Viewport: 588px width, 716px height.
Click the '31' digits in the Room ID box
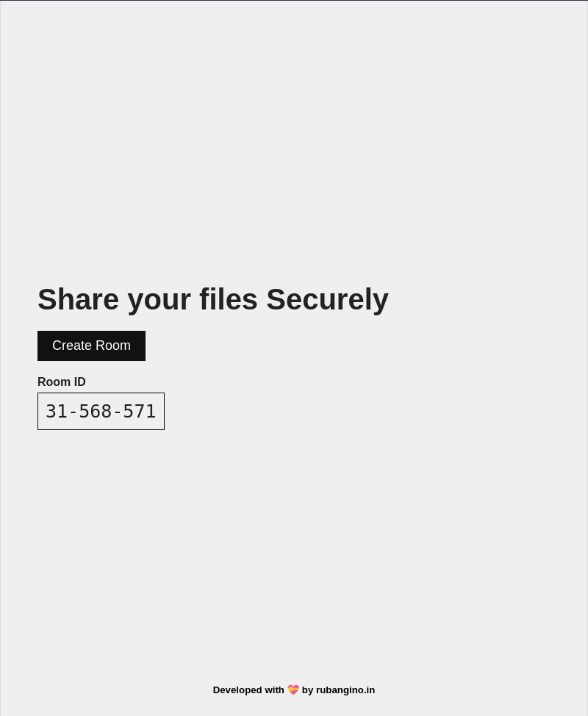click(57, 411)
